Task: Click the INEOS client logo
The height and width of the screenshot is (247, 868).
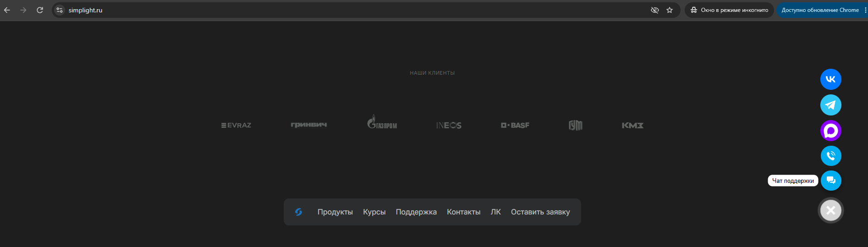Action: 449,125
